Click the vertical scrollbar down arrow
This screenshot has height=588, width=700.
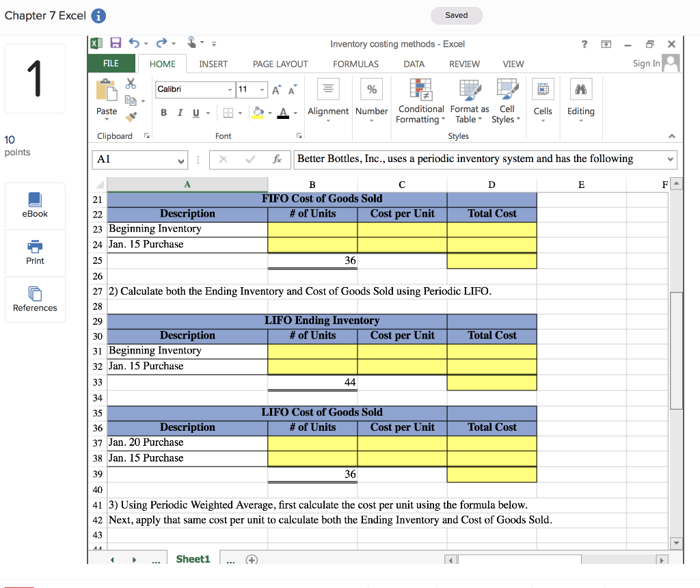point(676,543)
